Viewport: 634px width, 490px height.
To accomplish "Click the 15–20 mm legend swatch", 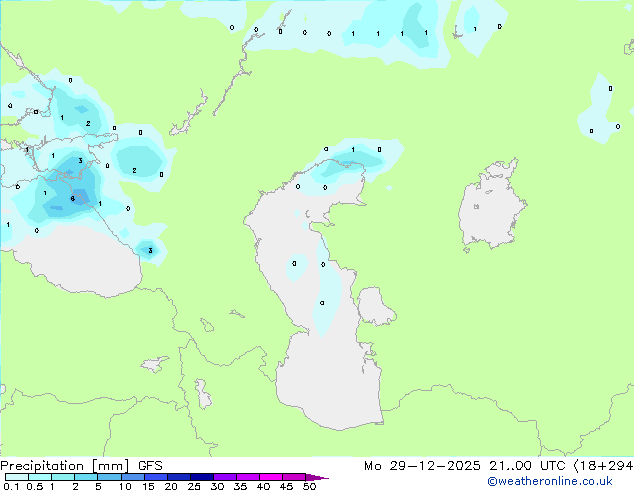I will 155,477.
